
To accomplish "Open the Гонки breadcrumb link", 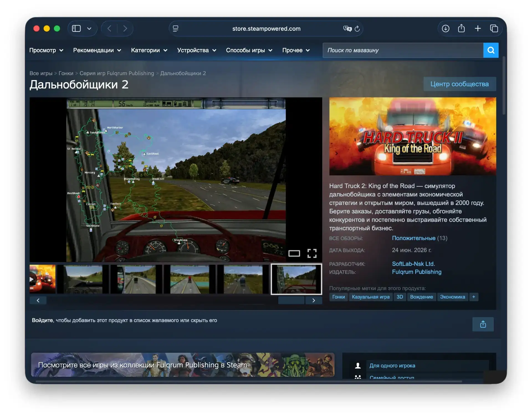I will tap(66, 73).
